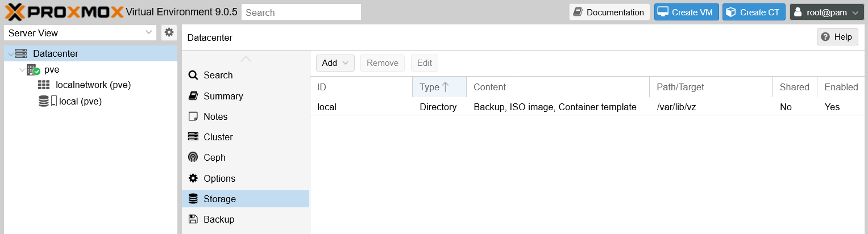The width and height of the screenshot is (868, 234).
Task: Click the note icon next to Notes
Action: [x=193, y=116]
